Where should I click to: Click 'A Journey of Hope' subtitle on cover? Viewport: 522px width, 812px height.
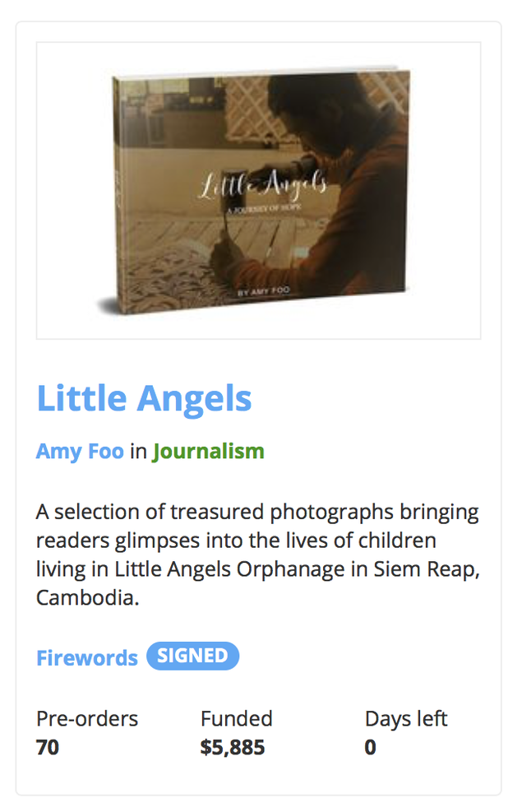tap(264, 208)
